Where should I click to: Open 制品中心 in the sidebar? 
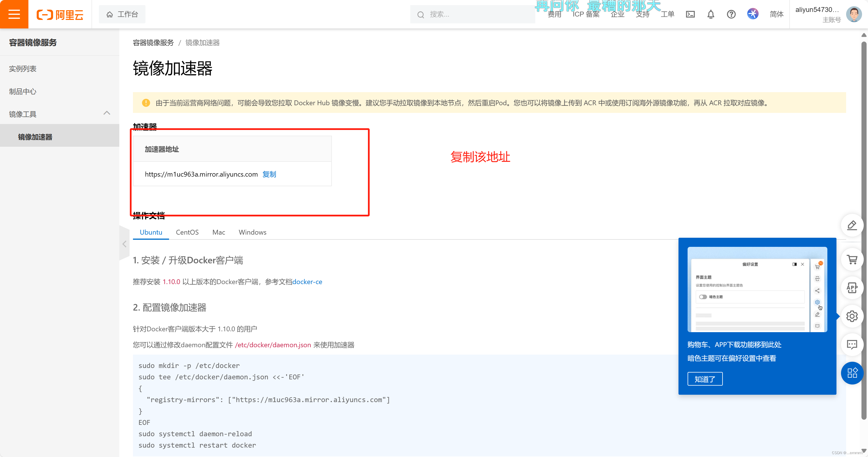(x=22, y=91)
